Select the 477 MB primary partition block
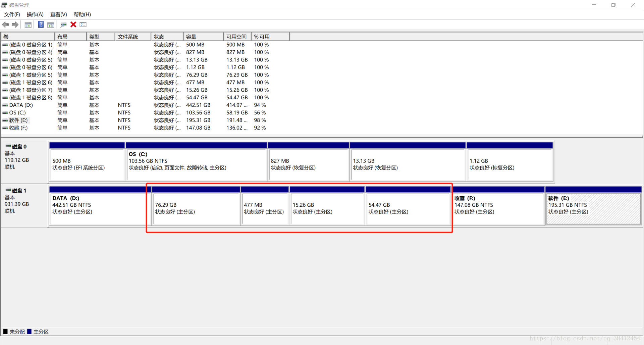Image resolution: width=644 pixels, height=345 pixels. point(265,206)
